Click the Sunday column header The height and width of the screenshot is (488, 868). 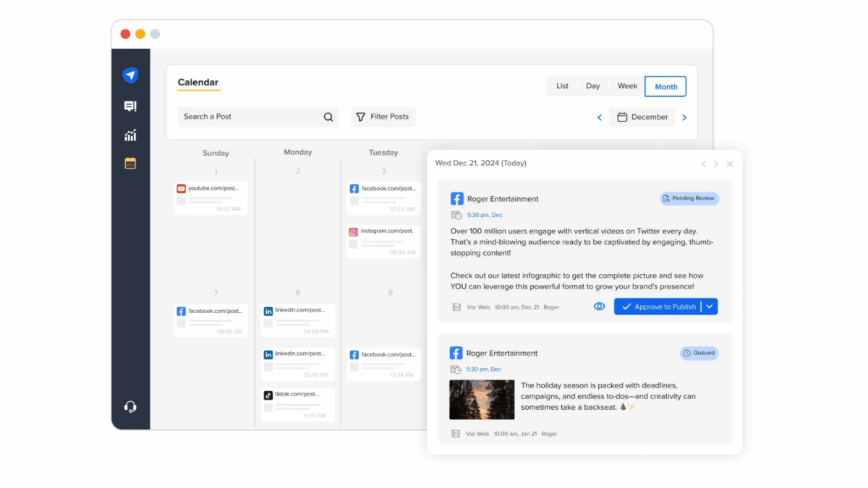click(216, 153)
